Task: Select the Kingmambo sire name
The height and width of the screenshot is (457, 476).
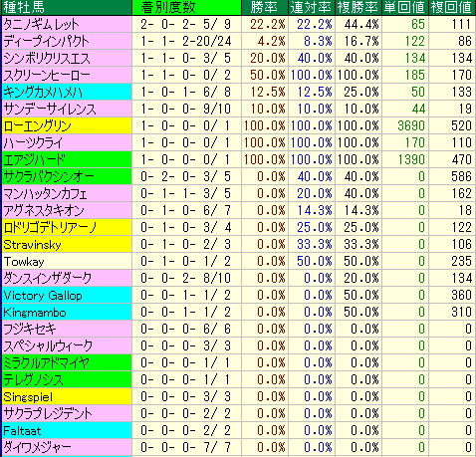Action: (35, 313)
